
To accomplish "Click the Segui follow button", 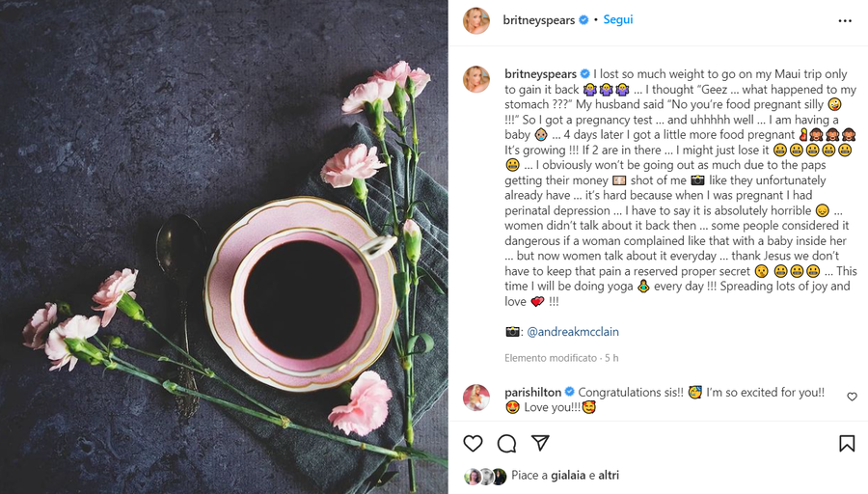I will click(618, 19).
